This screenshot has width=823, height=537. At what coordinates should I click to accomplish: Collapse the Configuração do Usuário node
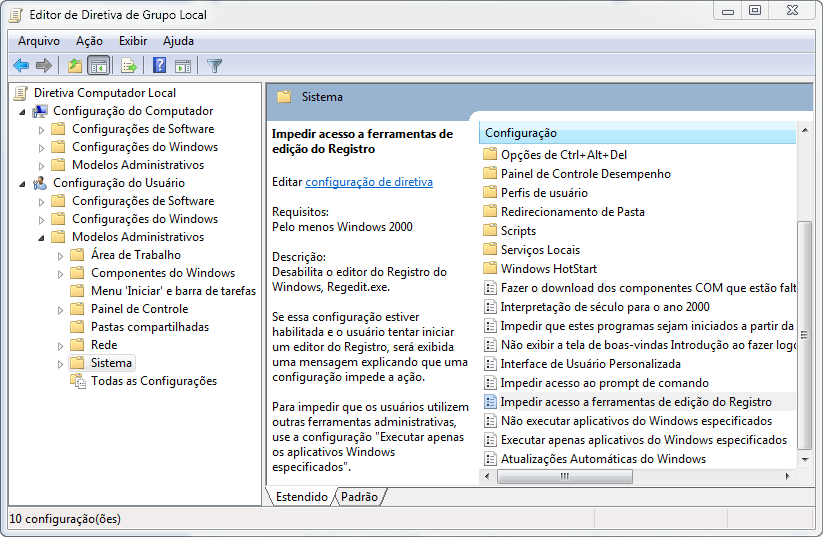click(22, 184)
